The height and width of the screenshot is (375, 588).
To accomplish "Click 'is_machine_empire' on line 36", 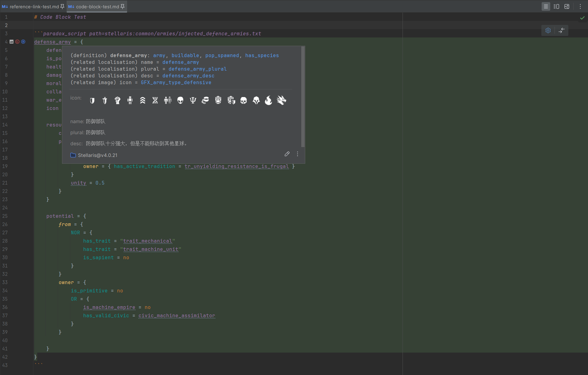I will pos(109,307).
